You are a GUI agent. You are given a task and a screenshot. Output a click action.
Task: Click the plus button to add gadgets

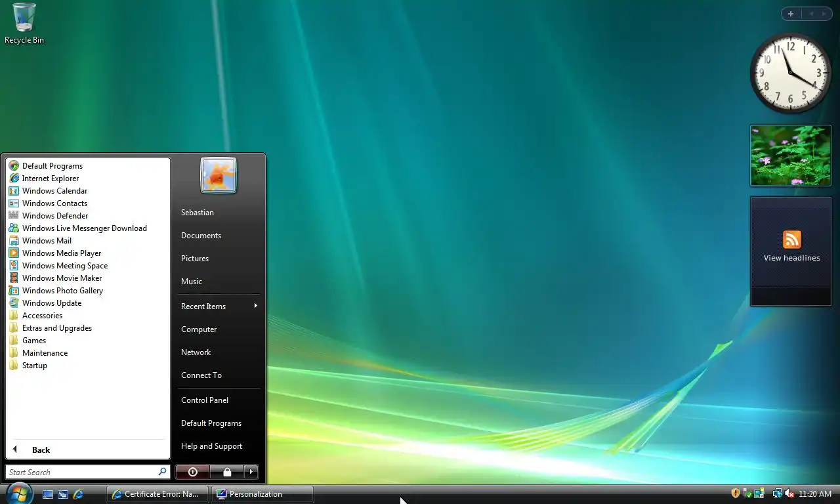click(791, 14)
